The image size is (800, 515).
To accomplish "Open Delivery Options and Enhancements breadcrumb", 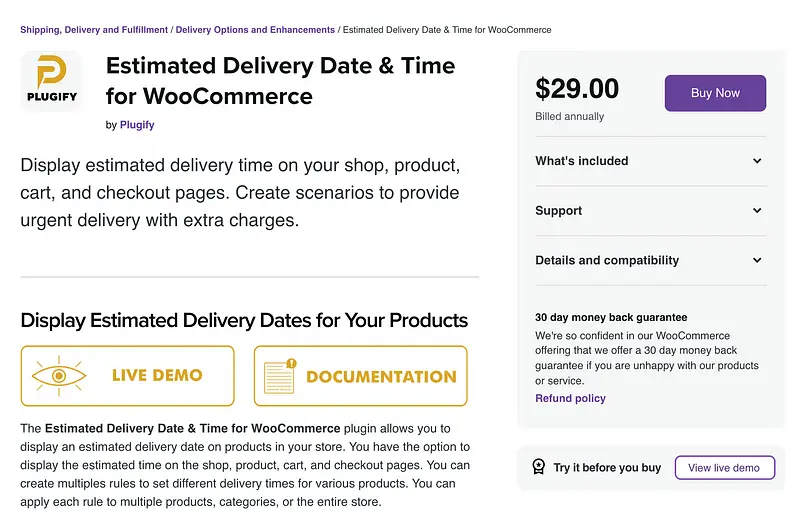I will (x=255, y=30).
